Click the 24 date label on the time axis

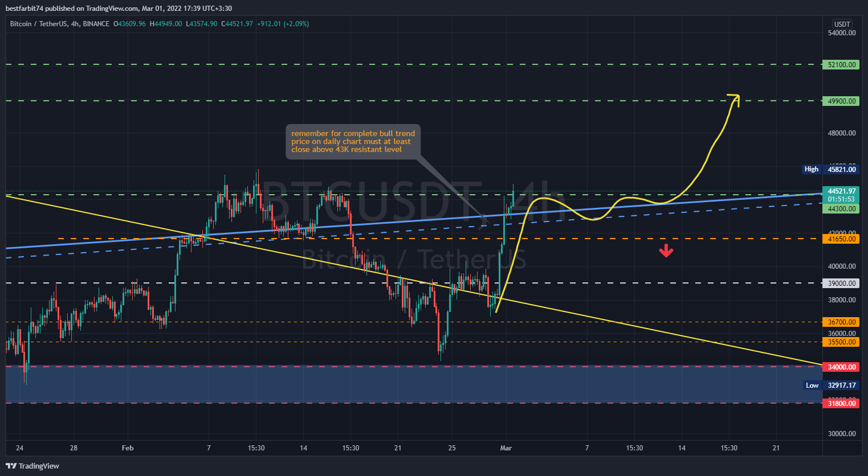pos(20,448)
